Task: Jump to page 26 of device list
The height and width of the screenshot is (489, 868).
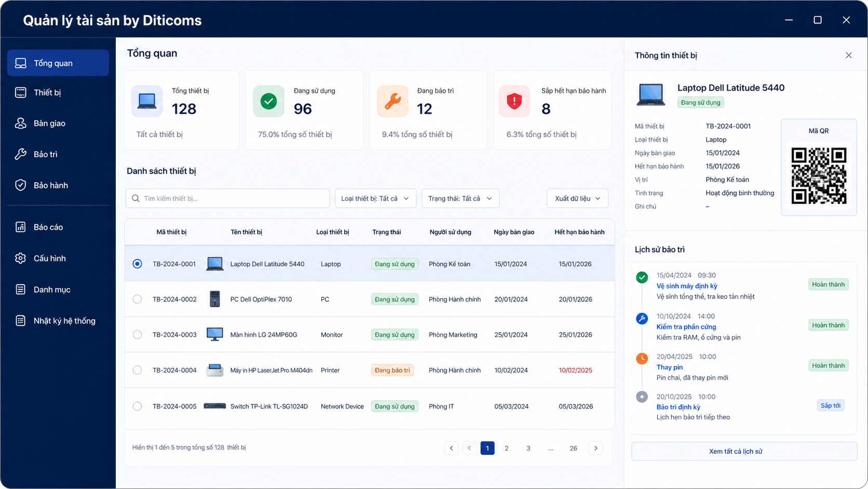Action: 573,448
